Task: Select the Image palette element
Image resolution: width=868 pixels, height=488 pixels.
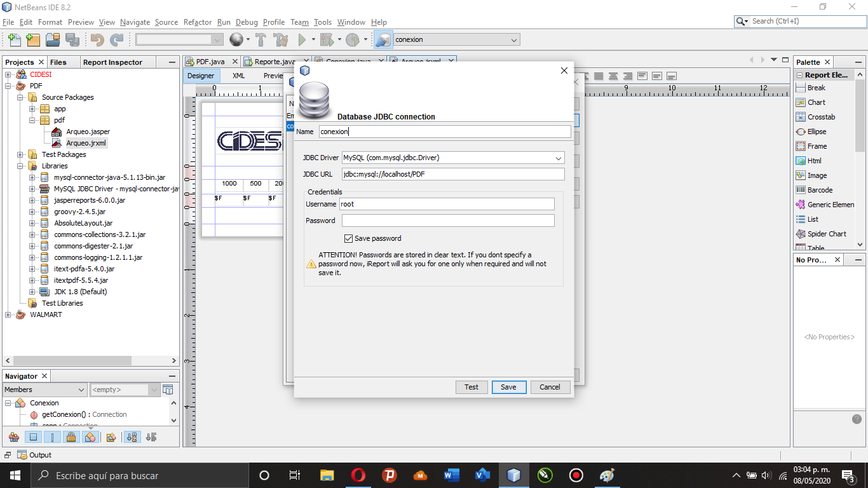Action: point(811,175)
